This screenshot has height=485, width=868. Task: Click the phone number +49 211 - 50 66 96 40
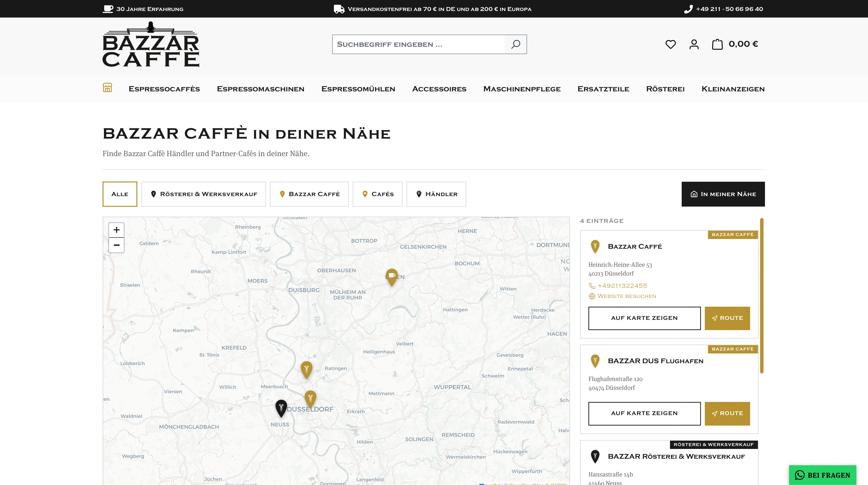[729, 9]
